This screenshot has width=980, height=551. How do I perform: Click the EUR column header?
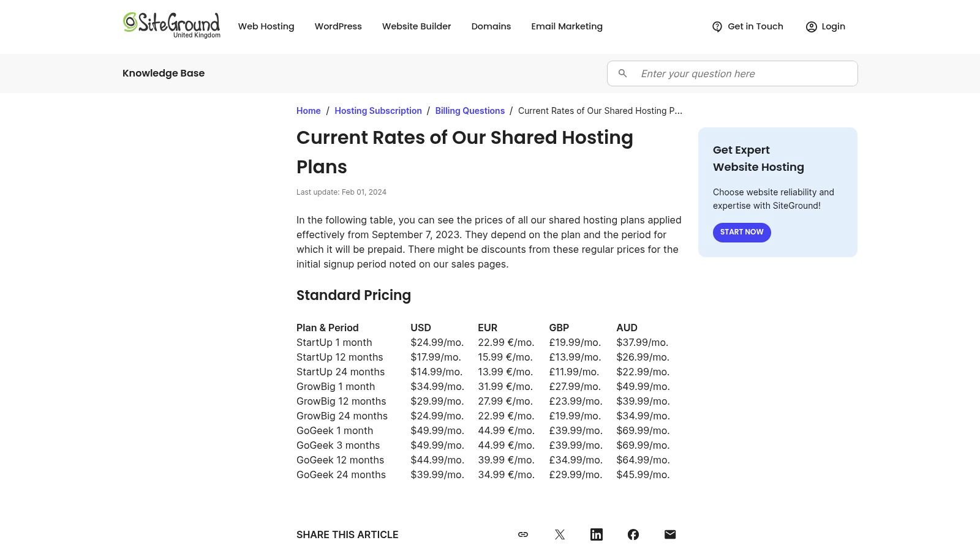click(488, 328)
